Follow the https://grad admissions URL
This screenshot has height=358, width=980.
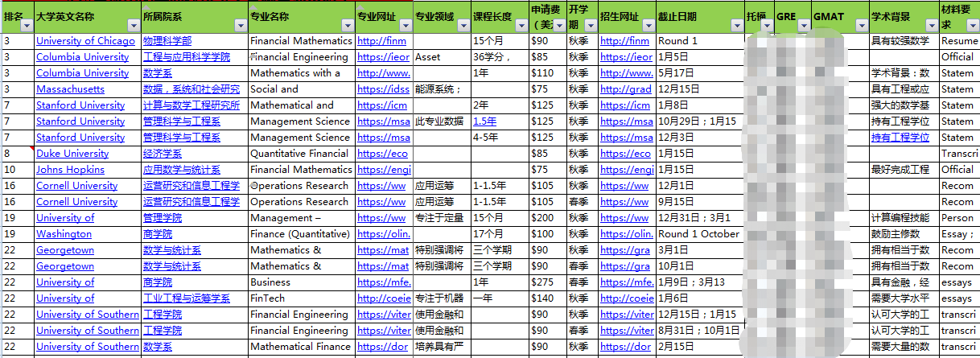tap(626, 89)
